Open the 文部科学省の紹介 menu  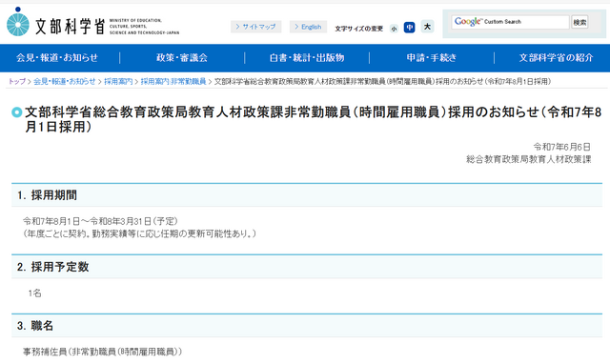(556, 58)
